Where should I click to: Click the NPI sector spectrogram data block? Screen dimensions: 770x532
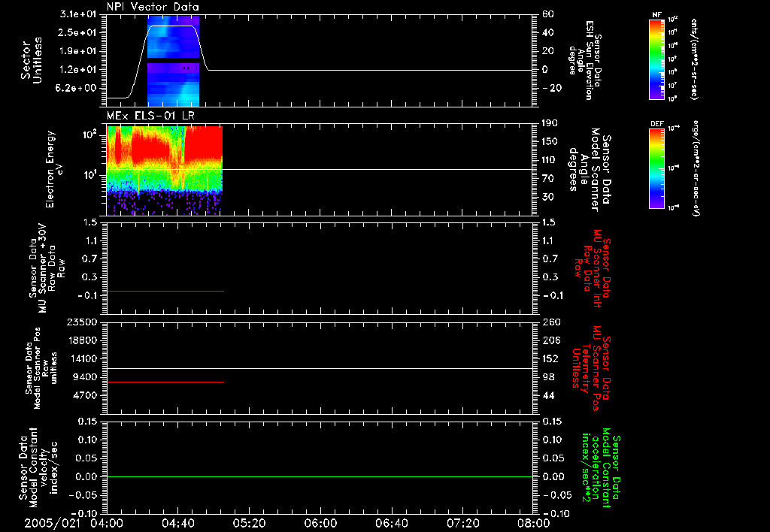click(x=174, y=61)
